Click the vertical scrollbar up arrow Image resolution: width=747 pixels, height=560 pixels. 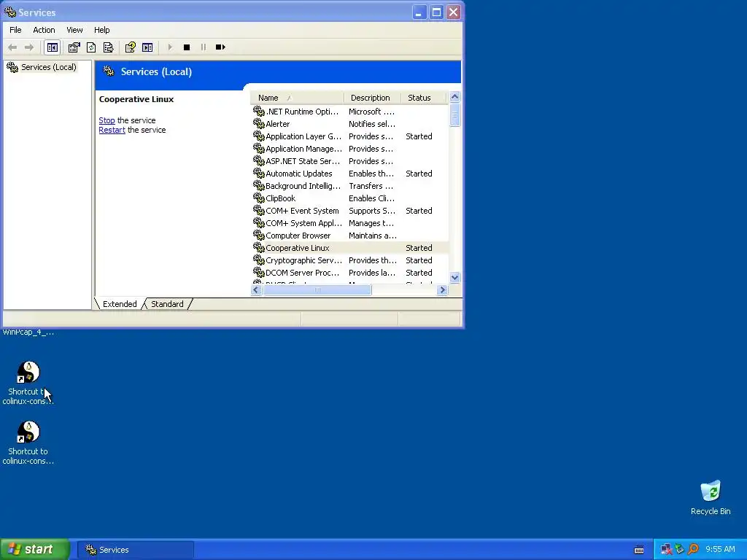click(454, 97)
